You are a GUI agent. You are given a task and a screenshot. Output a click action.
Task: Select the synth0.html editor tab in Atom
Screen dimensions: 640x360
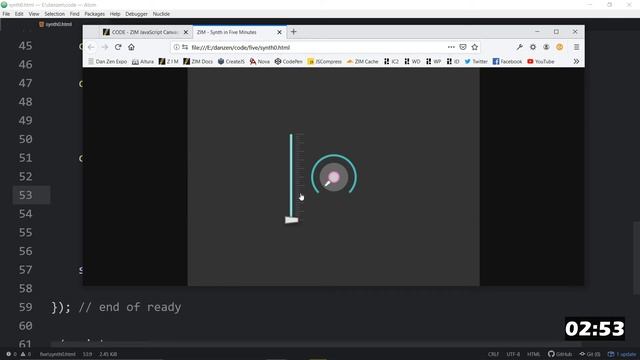[56, 24]
